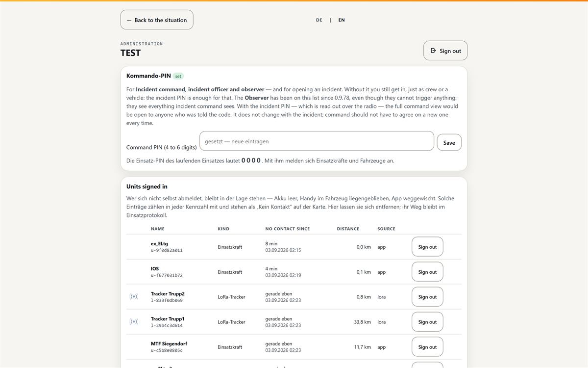Select the Tracker Trupp2 name
The image size is (588, 368).
coord(168,293)
